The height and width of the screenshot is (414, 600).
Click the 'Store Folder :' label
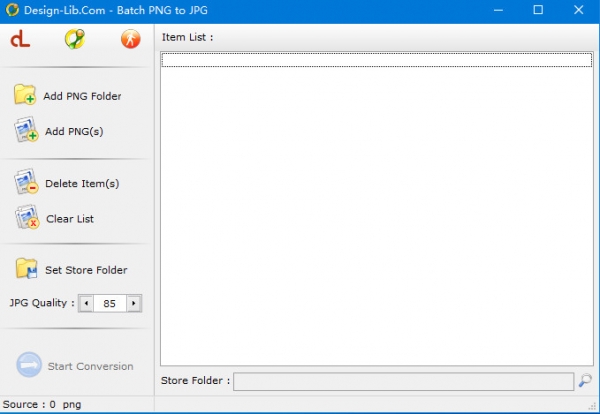click(195, 381)
